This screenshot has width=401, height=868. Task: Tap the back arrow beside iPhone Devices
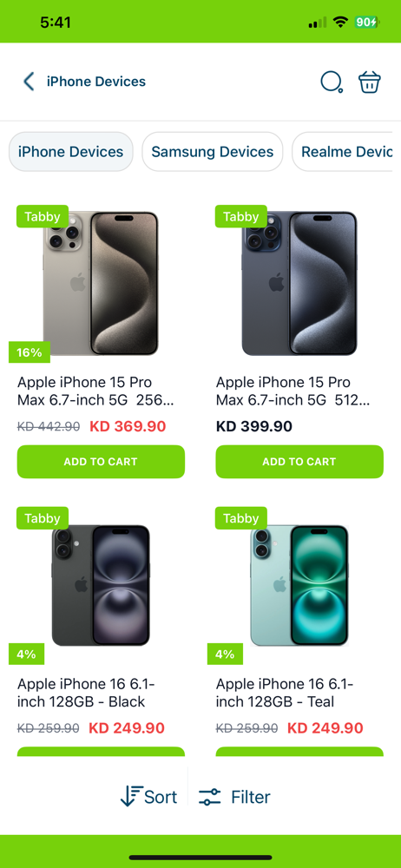click(29, 82)
